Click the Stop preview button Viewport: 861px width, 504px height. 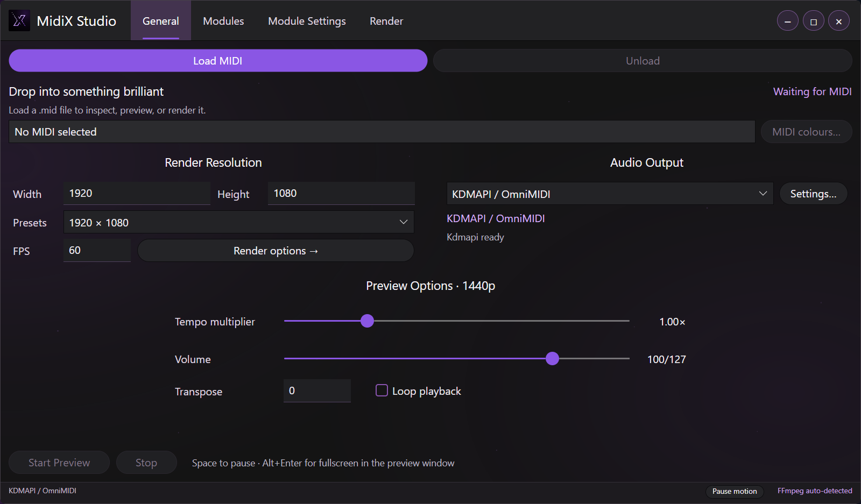click(146, 463)
